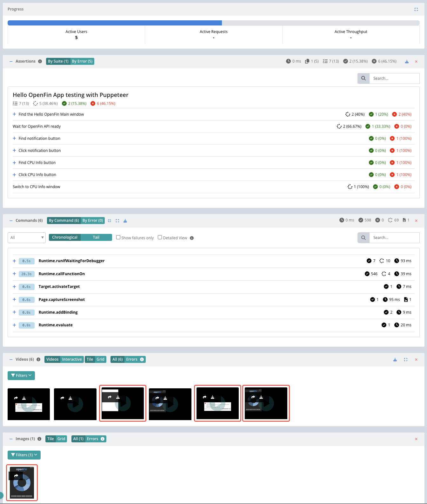This screenshot has width=427, height=504.
Task: Expand Page.captureScreenshot command
Action: 14,299
